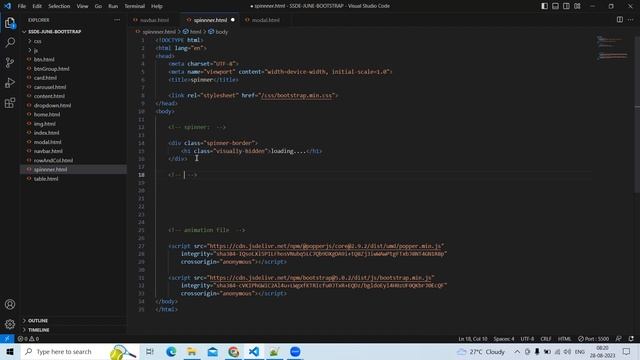This screenshot has width=640, height=360.
Task: Open btnGroup.html in explorer
Action: pos(51,69)
